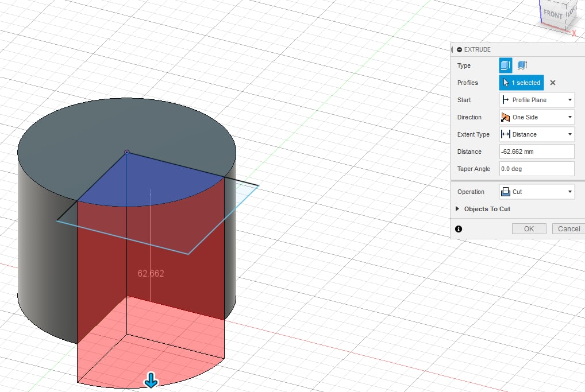Click the Distance input field
This screenshot has width=585, height=392.
point(537,152)
